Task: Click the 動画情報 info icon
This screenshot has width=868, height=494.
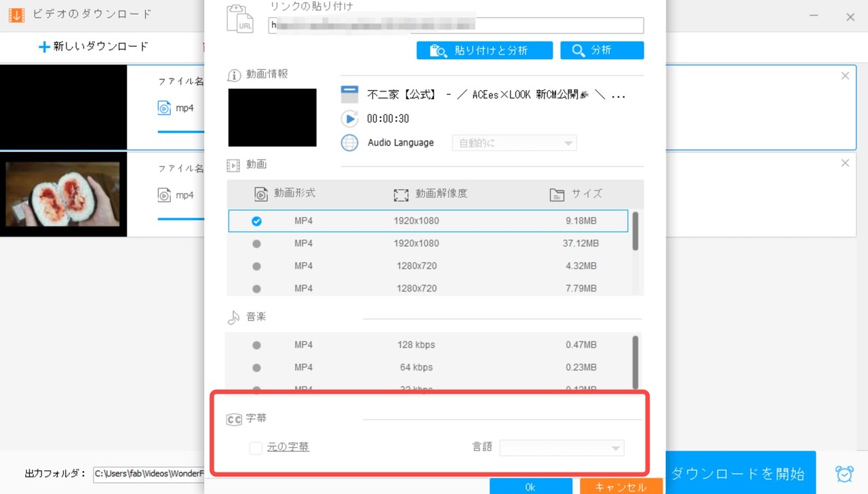Action: pyautogui.click(x=233, y=75)
